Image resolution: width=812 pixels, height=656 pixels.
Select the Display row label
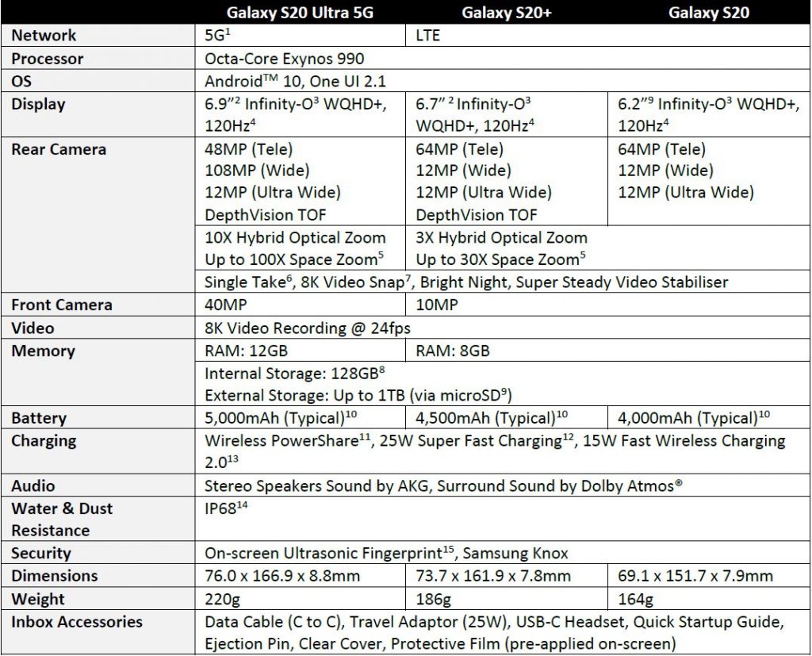tap(38, 104)
